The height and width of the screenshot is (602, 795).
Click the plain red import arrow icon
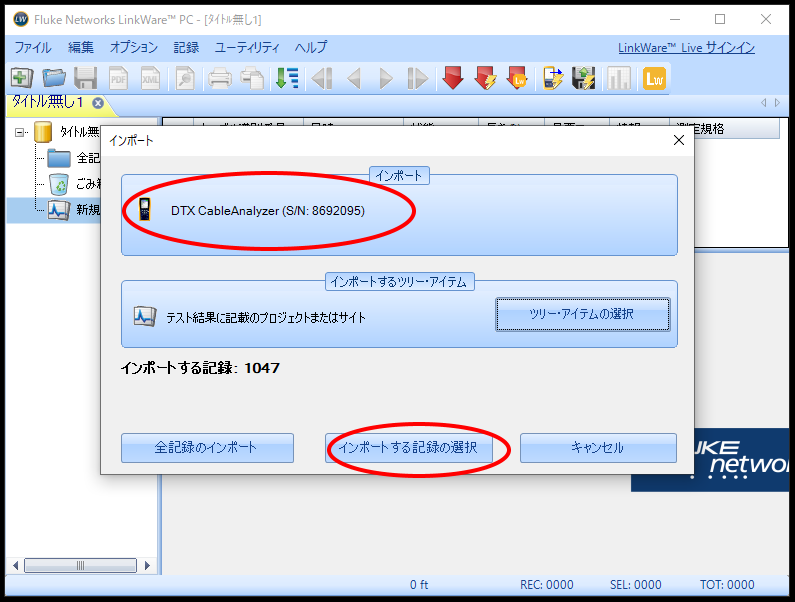coord(453,78)
